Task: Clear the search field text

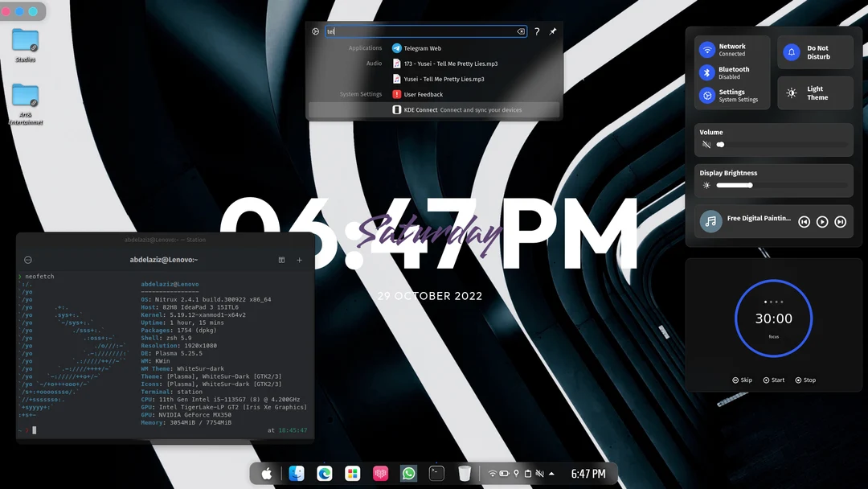Action: (x=520, y=31)
